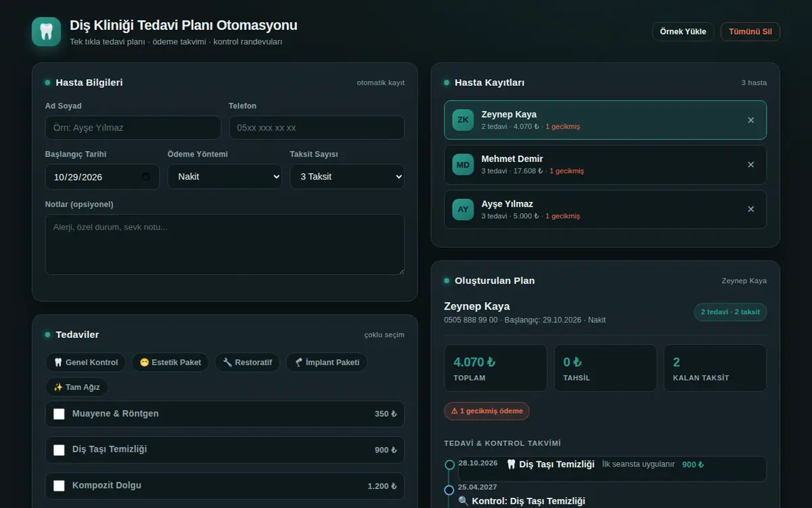Click the Tümünü Sil button
This screenshot has width=812, height=508.
(750, 32)
